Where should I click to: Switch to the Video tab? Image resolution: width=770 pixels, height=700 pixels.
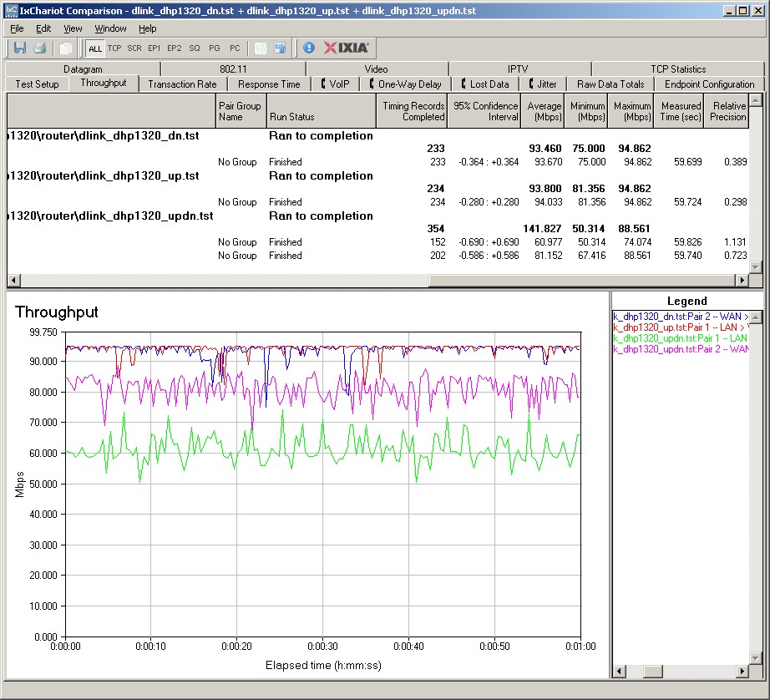pyautogui.click(x=376, y=68)
